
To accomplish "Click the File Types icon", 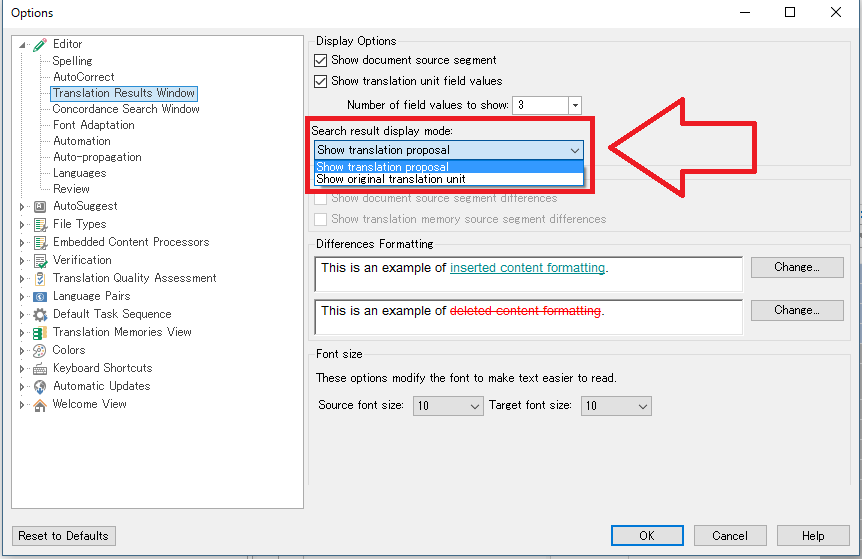I will [x=40, y=224].
